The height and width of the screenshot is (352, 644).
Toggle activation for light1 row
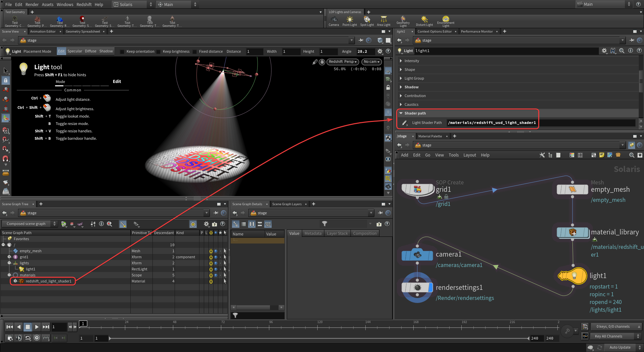click(211, 269)
